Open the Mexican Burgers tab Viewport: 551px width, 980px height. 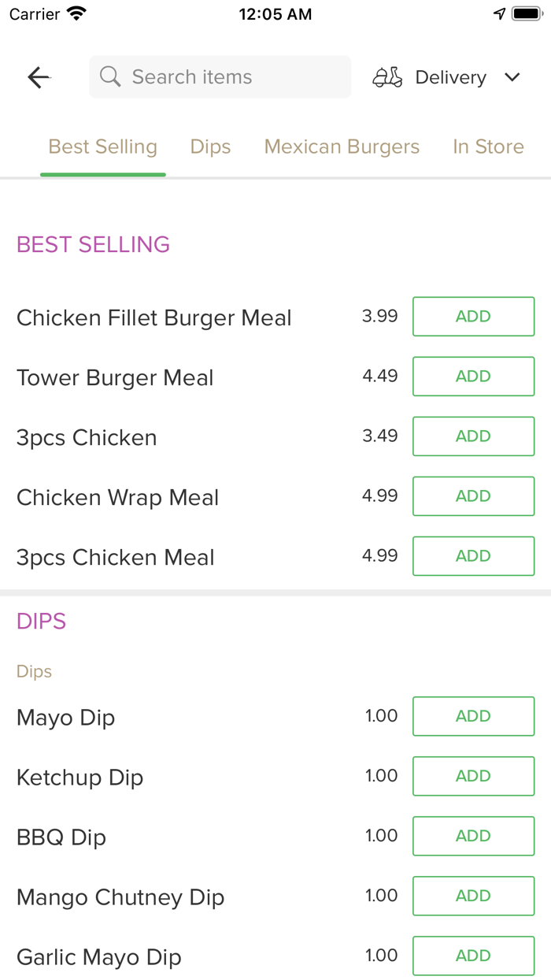pyautogui.click(x=342, y=147)
